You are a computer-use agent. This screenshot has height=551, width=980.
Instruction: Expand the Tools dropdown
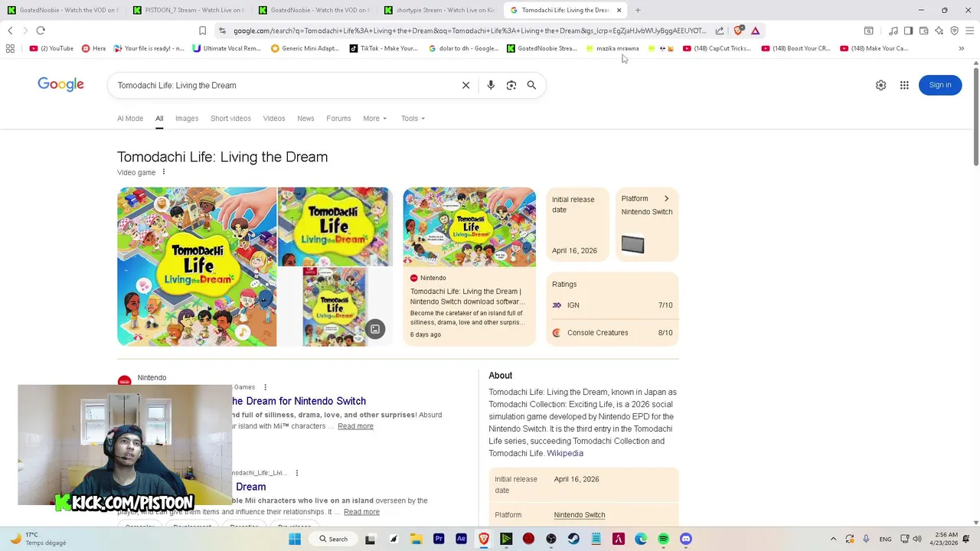(x=413, y=119)
